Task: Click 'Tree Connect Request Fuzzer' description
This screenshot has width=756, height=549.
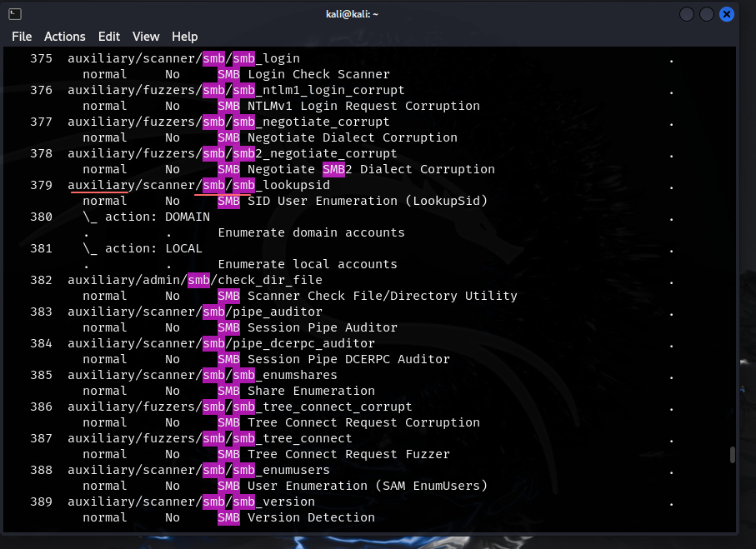Action: (348, 455)
